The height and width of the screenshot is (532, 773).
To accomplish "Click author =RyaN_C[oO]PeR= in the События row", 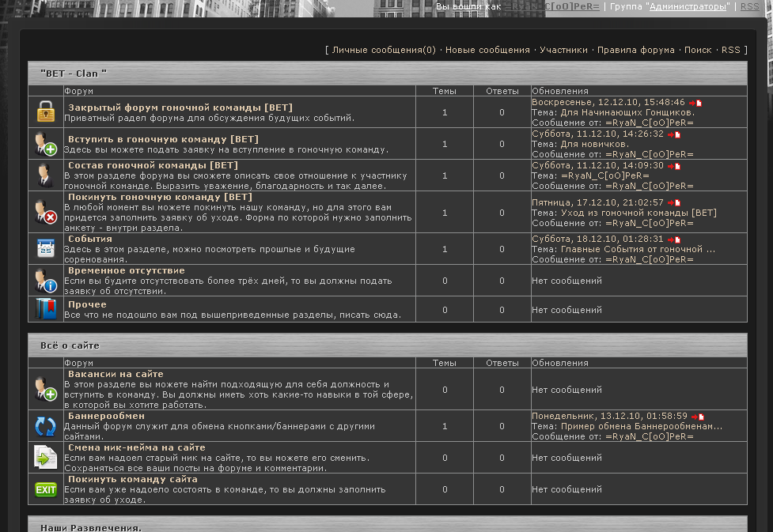I will click(650, 259).
